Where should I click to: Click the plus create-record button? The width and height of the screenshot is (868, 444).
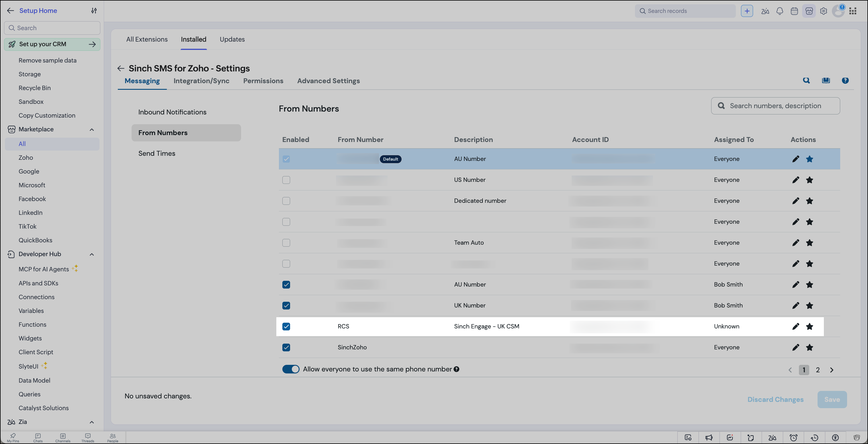(747, 11)
